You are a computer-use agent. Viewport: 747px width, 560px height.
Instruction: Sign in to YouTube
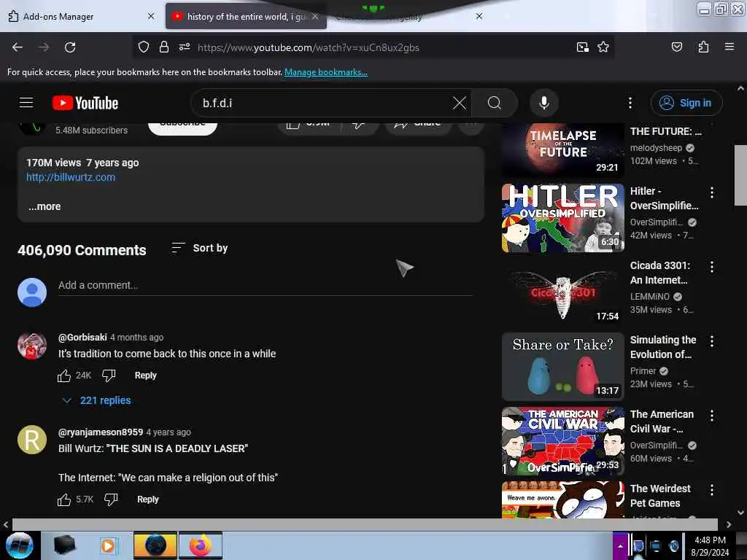tap(686, 103)
